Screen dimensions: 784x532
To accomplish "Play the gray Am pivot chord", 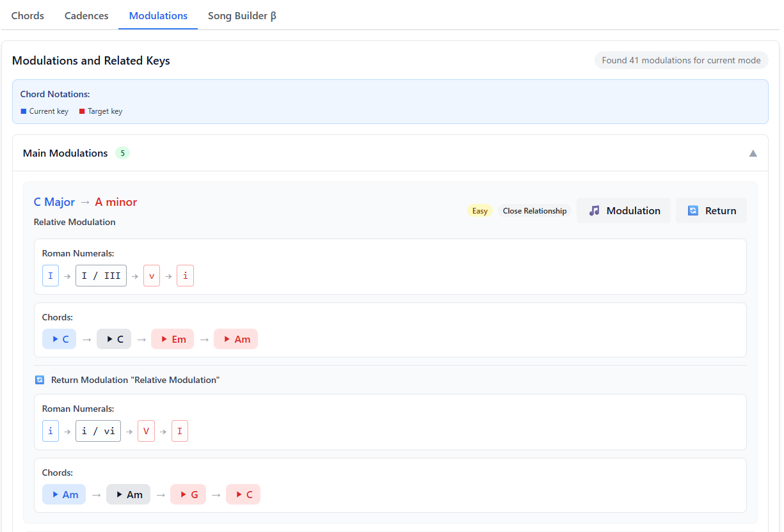I will coord(128,494).
